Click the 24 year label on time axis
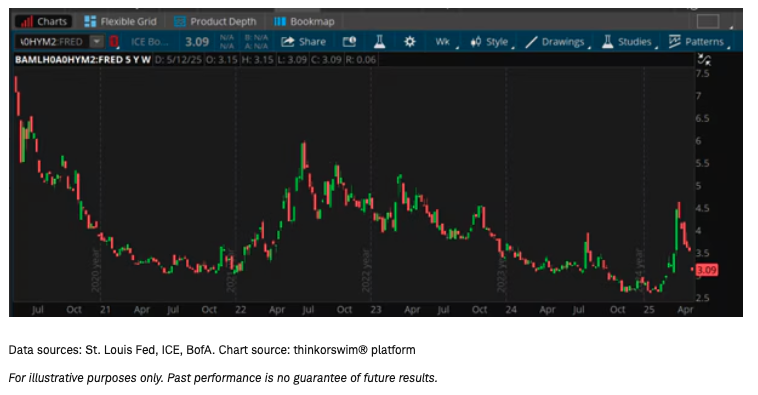758x395 pixels. [511, 309]
